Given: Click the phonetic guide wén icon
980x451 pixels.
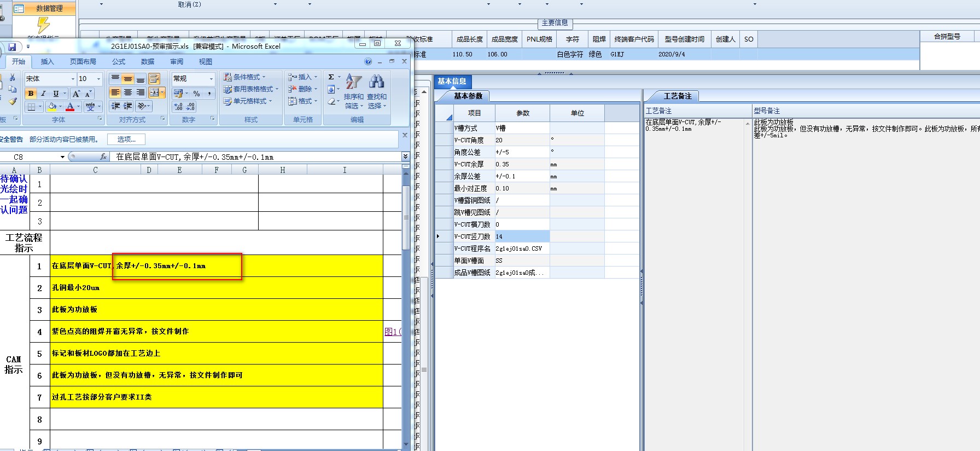Looking at the screenshot, I should pyautogui.click(x=90, y=107).
